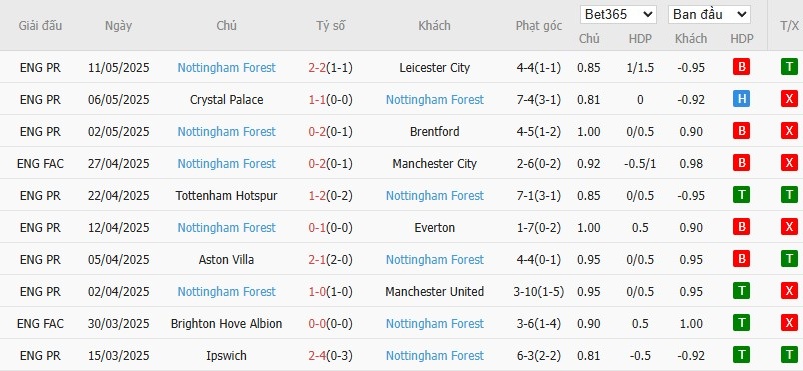
Task: Click blue H badge in Crystal Palace row
Action: click(x=741, y=99)
